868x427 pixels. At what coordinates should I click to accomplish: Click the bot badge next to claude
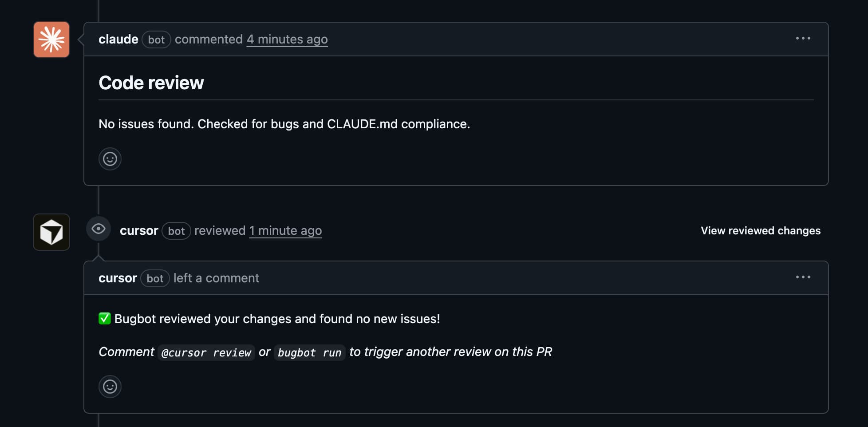[x=156, y=40]
